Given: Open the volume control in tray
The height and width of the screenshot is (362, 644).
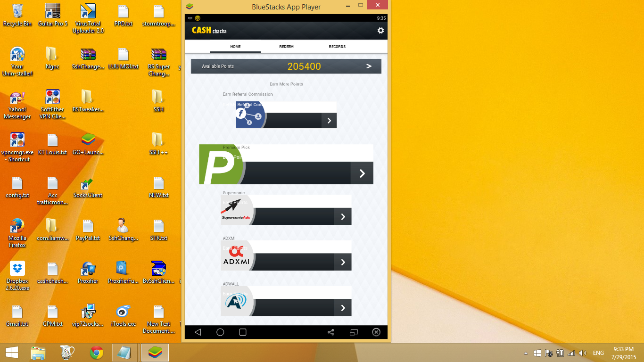Looking at the screenshot, I should click(583, 353).
